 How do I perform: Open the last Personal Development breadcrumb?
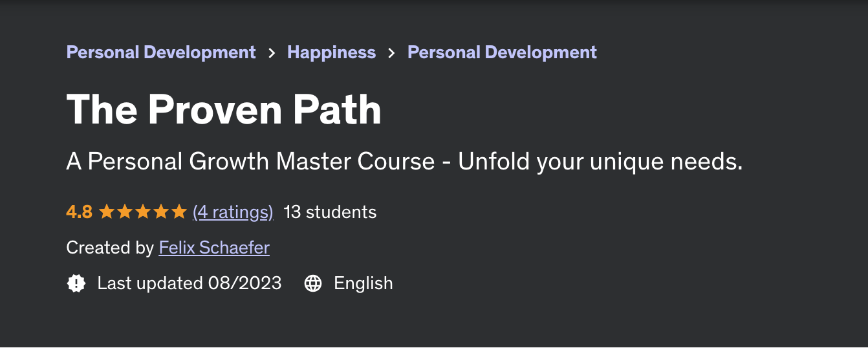pos(502,52)
